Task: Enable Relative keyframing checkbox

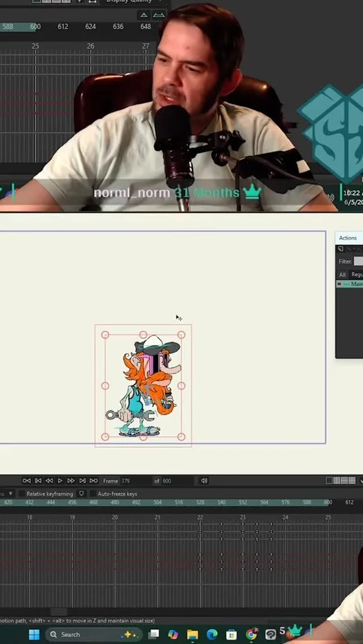Action: point(22,494)
